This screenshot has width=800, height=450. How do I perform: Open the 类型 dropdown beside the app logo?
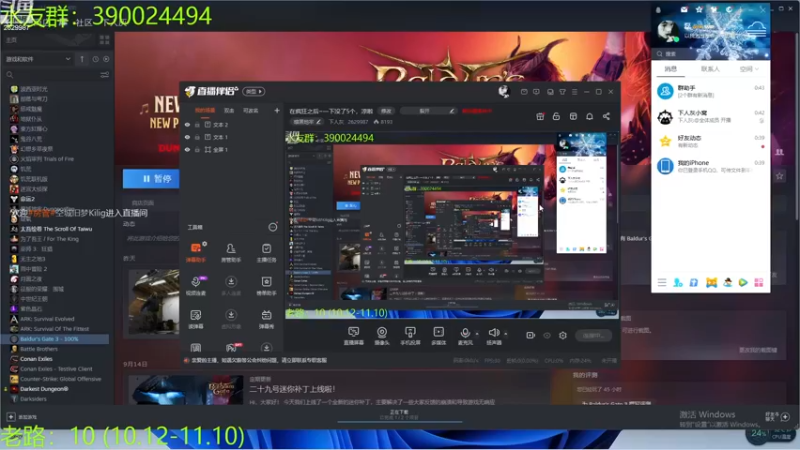[254, 92]
